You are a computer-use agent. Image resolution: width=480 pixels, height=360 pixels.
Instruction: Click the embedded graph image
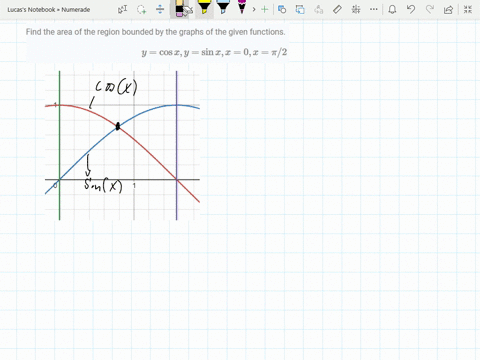pyautogui.click(x=122, y=145)
